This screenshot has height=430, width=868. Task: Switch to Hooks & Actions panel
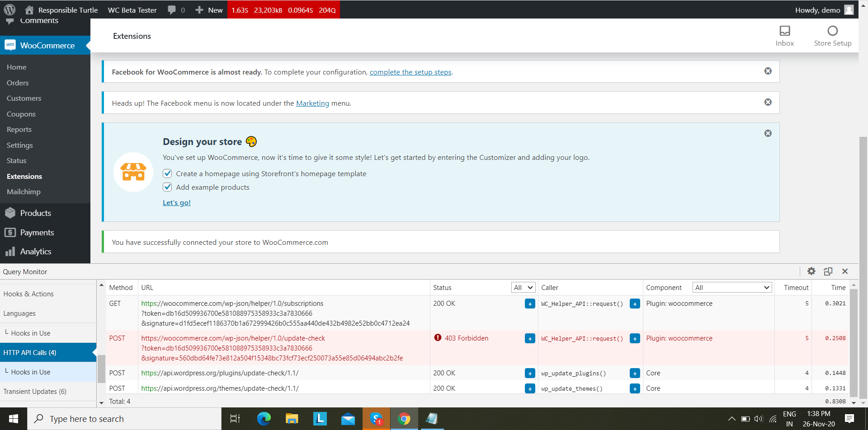28,294
